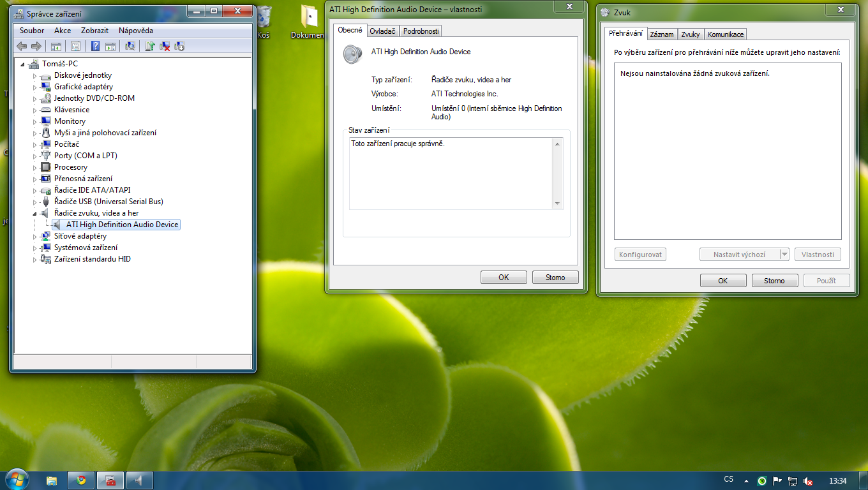Expand the Síťové adaptéry category
This screenshot has width=868, height=490.
click(35, 236)
